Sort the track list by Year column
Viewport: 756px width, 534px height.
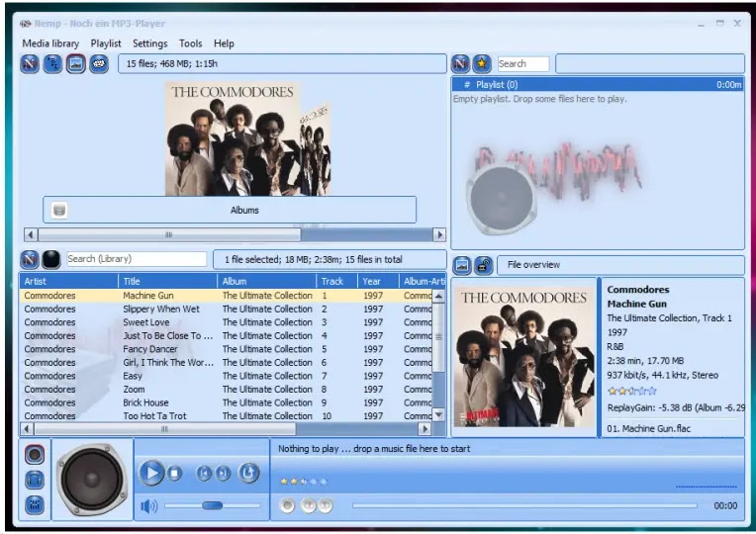pos(378,281)
